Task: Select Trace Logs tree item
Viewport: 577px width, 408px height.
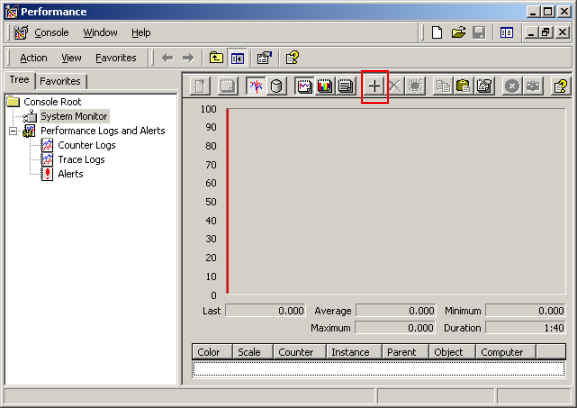Action: pos(81,160)
